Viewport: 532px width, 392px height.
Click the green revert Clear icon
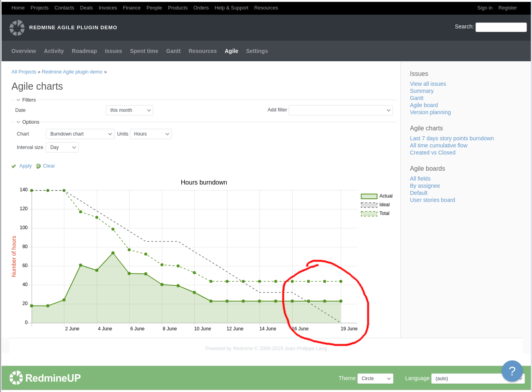click(x=38, y=166)
